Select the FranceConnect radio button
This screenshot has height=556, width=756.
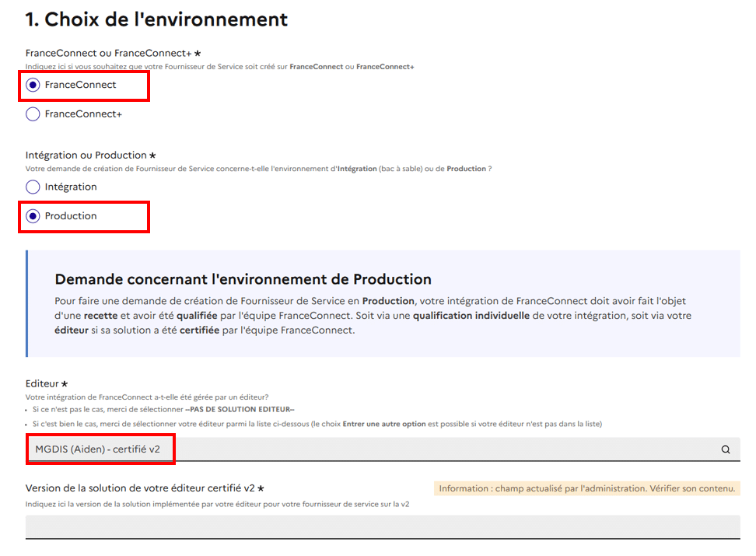tap(33, 85)
